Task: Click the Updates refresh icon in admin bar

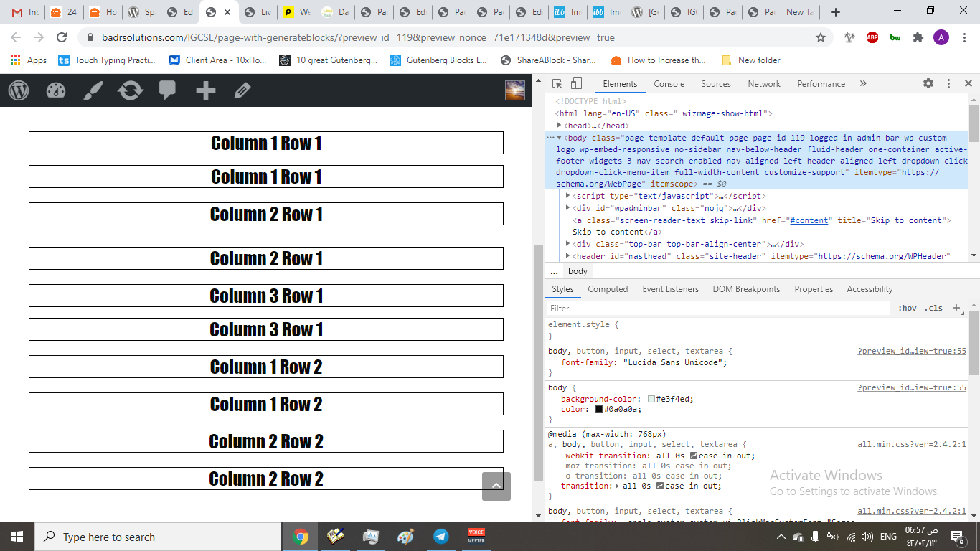Action: click(131, 90)
